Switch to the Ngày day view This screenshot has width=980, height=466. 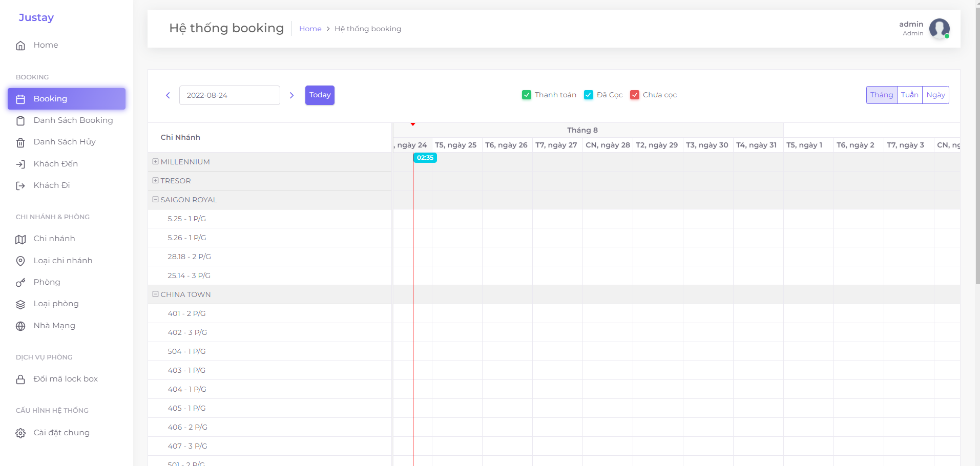coord(935,95)
